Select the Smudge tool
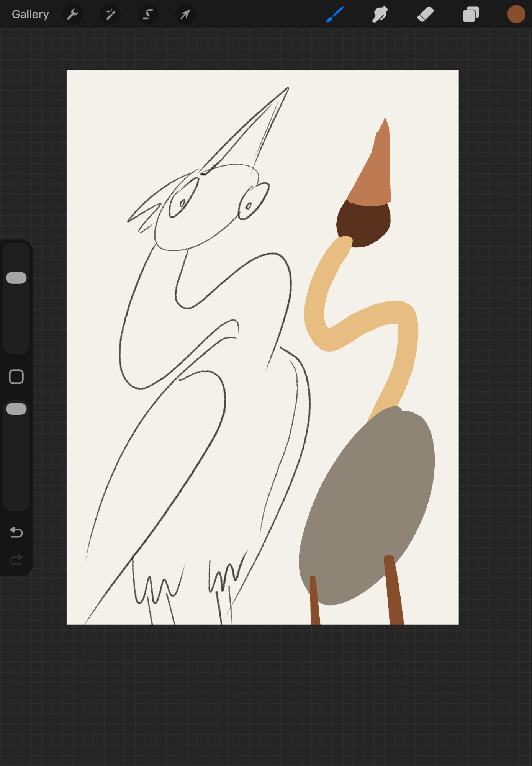Viewport: 532px width, 766px height. 380,15
